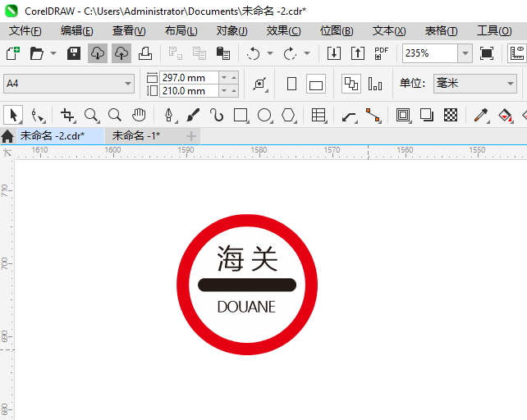Click the plus button to add document
Screen dimensions: 527x420
coord(191,136)
